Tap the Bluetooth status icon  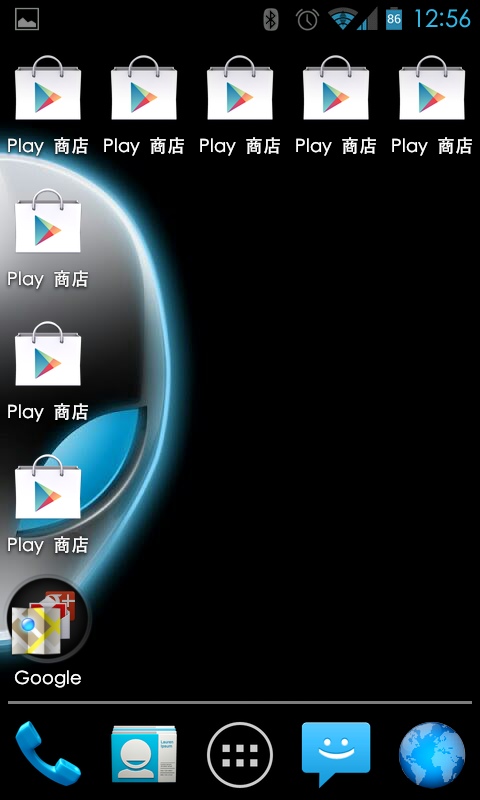270,19
